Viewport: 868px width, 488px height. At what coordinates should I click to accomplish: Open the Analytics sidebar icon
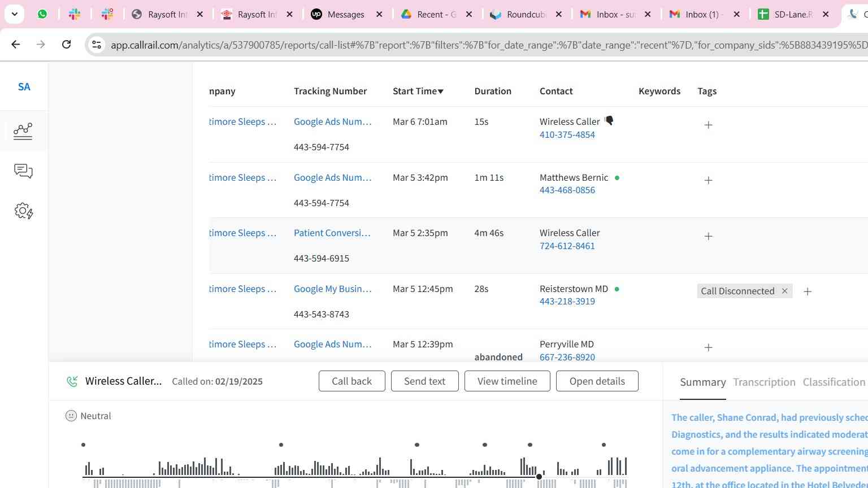(x=23, y=131)
